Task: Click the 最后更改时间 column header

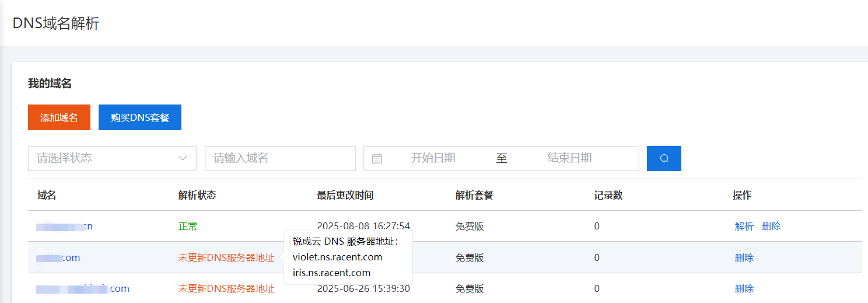Action: coord(345,196)
